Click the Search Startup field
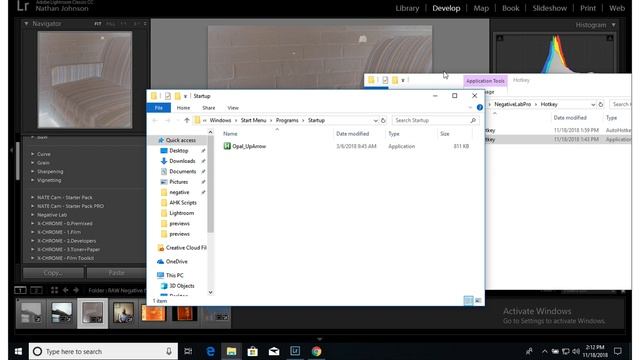 (435, 120)
